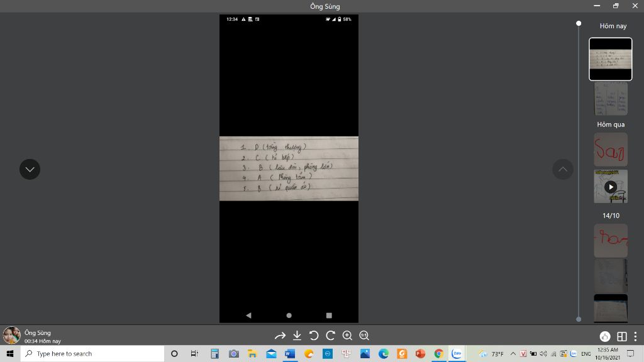644x362 pixels.
Task: Switch to Google Chrome in taskbar
Action: pyautogui.click(x=438, y=353)
